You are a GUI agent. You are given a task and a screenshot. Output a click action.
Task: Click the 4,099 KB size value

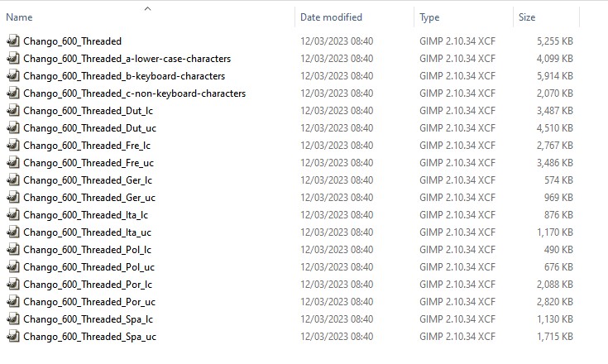click(555, 59)
